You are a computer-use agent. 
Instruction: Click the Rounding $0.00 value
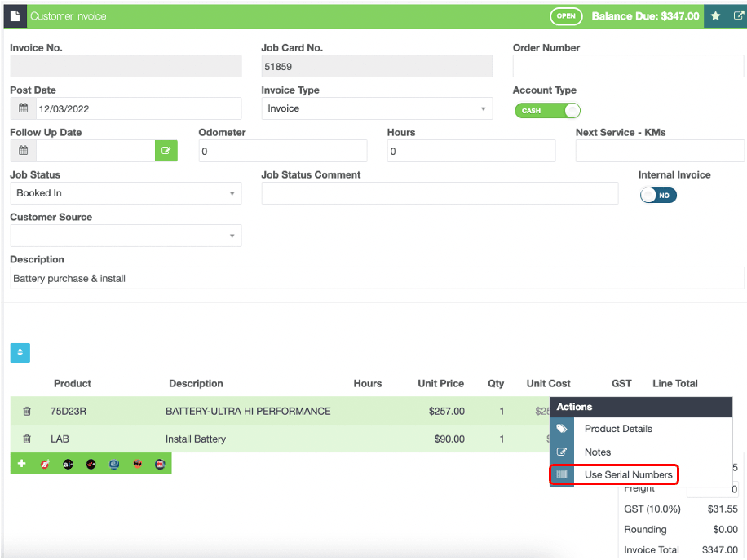(725, 530)
